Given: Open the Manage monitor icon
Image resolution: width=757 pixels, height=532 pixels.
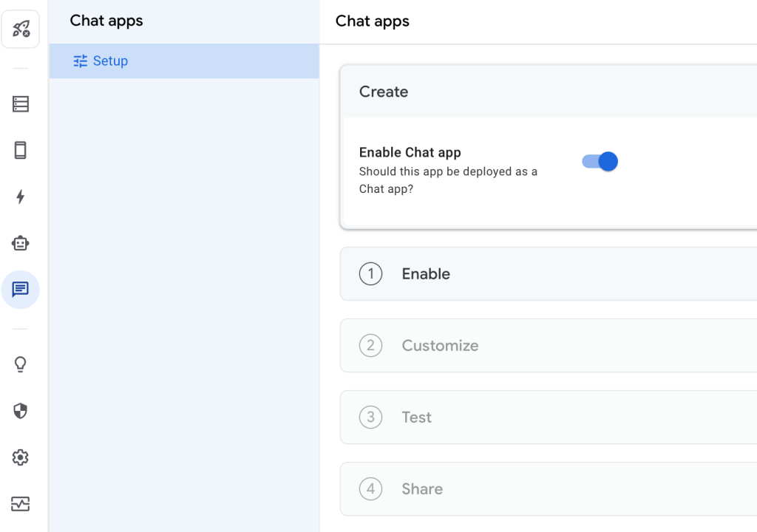Looking at the screenshot, I should (21, 504).
